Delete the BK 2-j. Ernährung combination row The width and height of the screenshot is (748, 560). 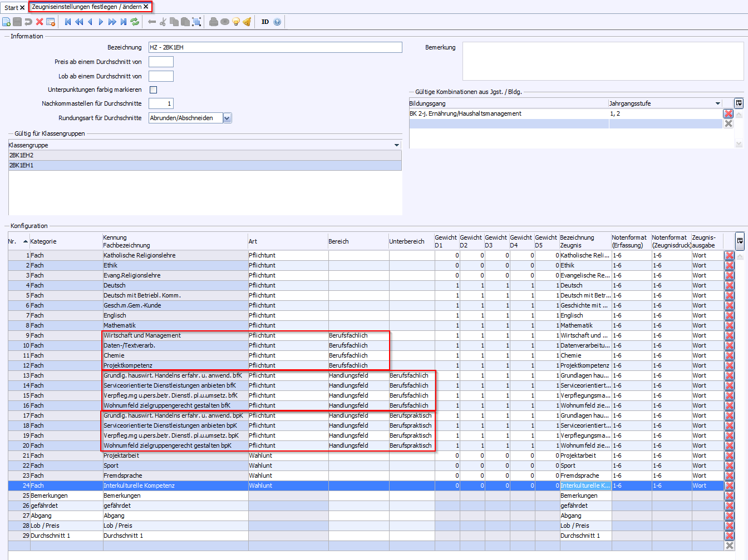pyautogui.click(x=728, y=113)
